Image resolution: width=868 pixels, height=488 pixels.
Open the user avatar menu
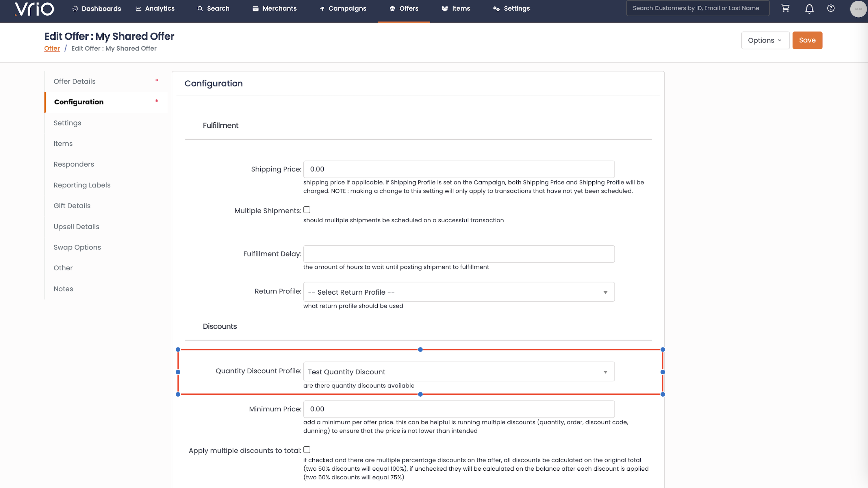coord(858,9)
